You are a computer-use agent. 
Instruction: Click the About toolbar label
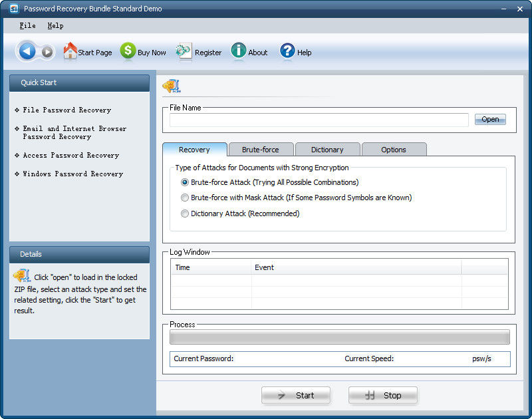tap(258, 53)
